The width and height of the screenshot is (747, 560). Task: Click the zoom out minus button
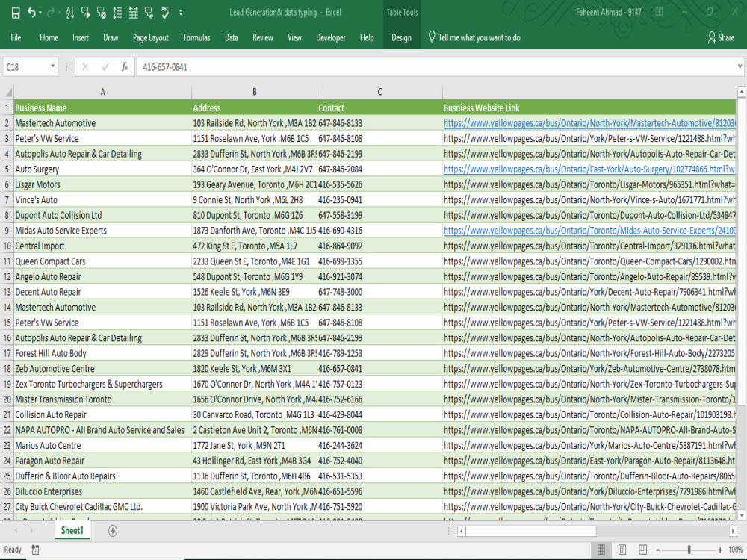[658, 550]
